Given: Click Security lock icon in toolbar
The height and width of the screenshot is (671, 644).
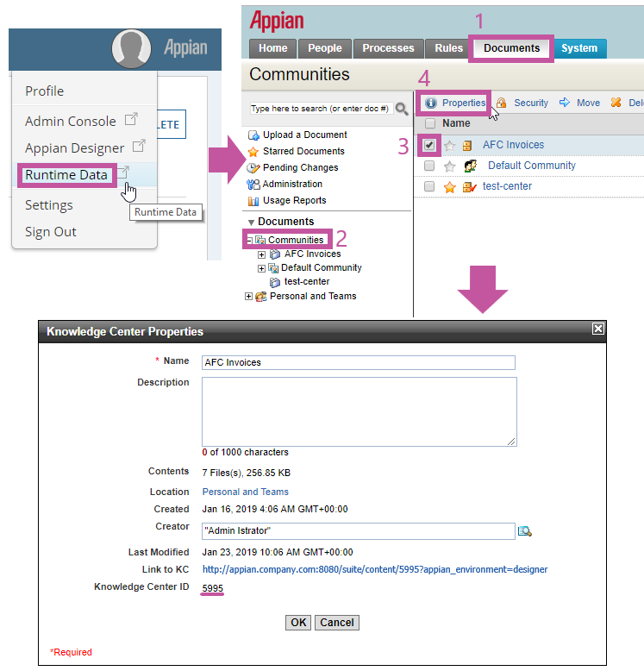Looking at the screenshot, I should (501, 103).
